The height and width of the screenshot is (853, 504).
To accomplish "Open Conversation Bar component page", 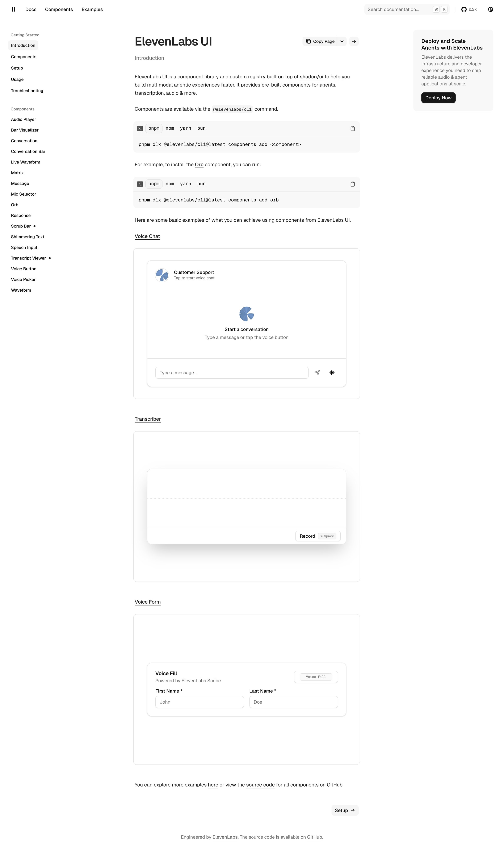I will [28, 151].
